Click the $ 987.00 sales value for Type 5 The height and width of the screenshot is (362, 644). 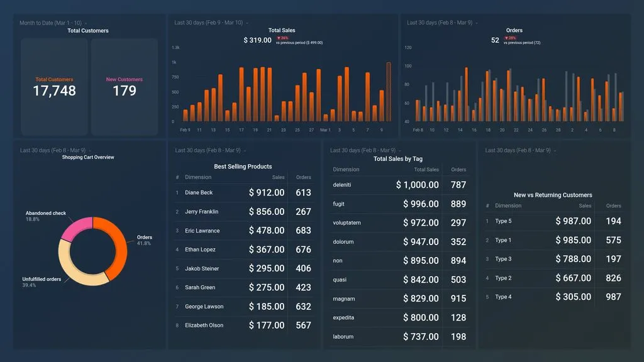point(574,221)
